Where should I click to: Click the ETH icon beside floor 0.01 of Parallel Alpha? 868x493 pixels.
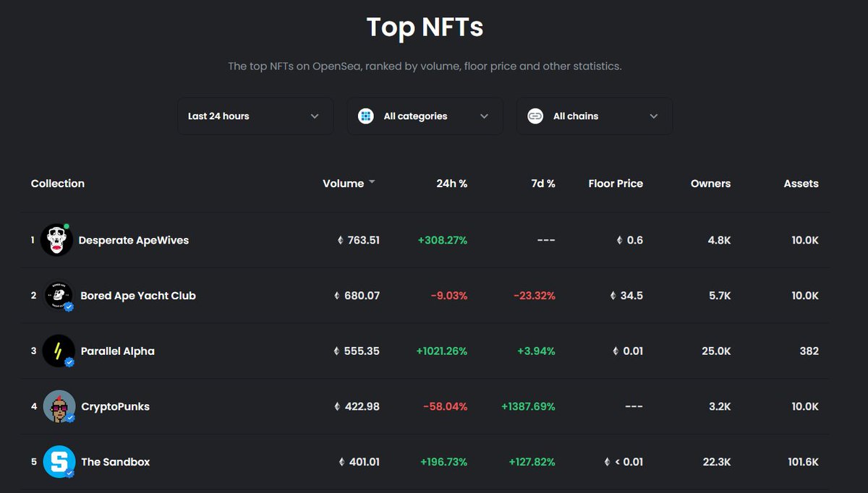tap(616, 351)
